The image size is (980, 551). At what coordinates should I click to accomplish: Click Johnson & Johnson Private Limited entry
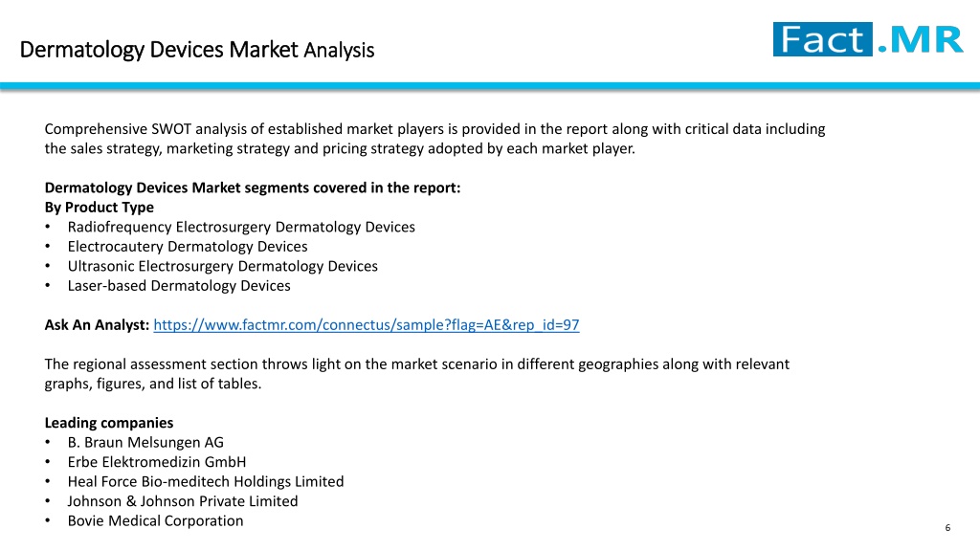tap(183, 501)
